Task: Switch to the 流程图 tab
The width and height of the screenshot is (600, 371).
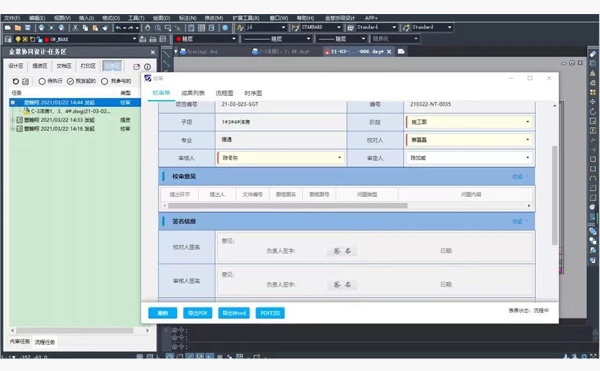Action: (x=224, y=93)
